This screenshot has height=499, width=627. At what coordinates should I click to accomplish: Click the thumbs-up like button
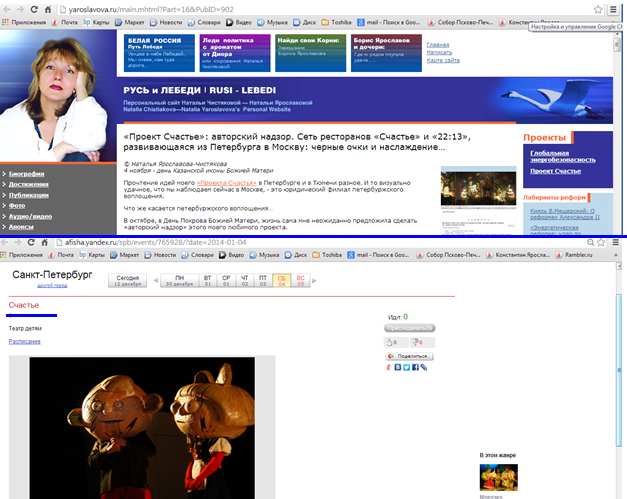coord(396,342)
